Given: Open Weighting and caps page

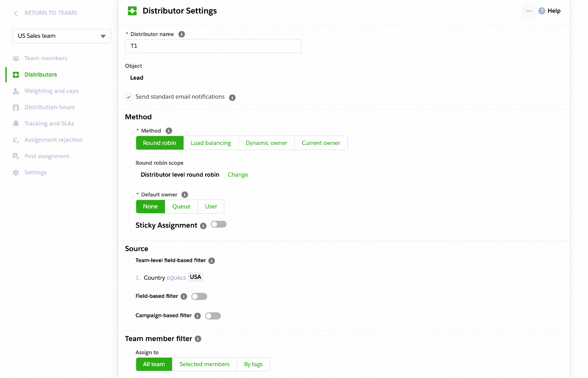Looking at the screenshot, I should pos(52,91).
